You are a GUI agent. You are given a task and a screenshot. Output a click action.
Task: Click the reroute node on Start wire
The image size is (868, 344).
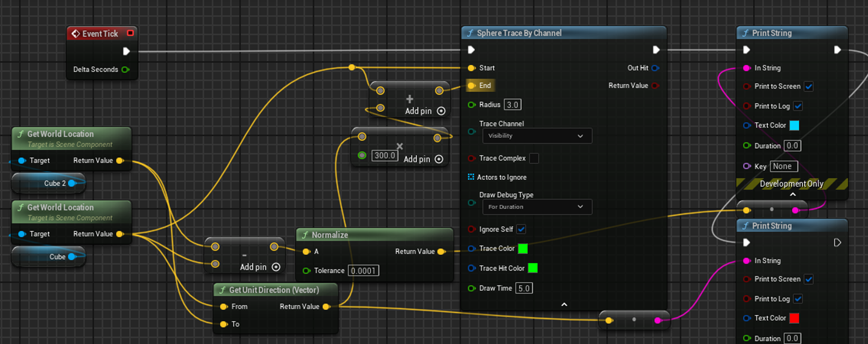pyautogui.click(x=352, y=67)
